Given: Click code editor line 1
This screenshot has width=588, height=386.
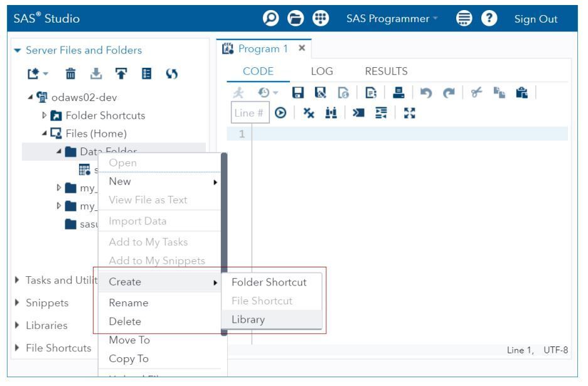Looking at the screenshot, I should (410, 134).
